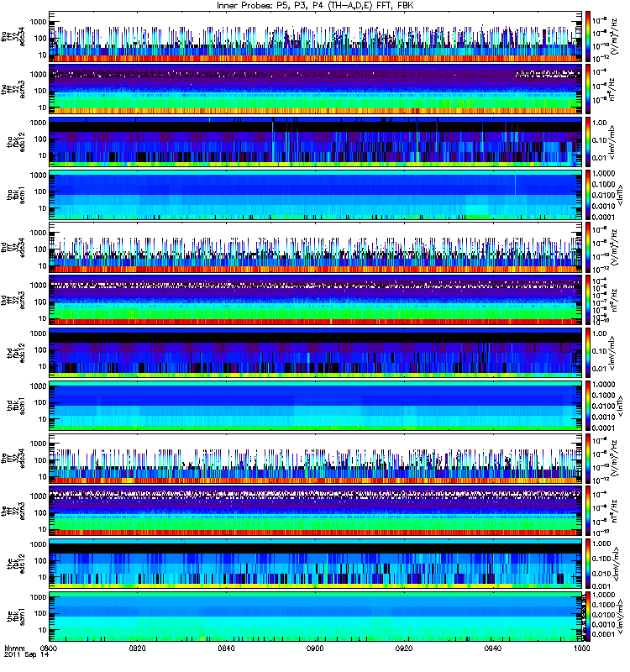Screen dimensions: 630x672
Task: Click the 'tha fff 32 scm3' y-axis label
Action: point(13,89)
